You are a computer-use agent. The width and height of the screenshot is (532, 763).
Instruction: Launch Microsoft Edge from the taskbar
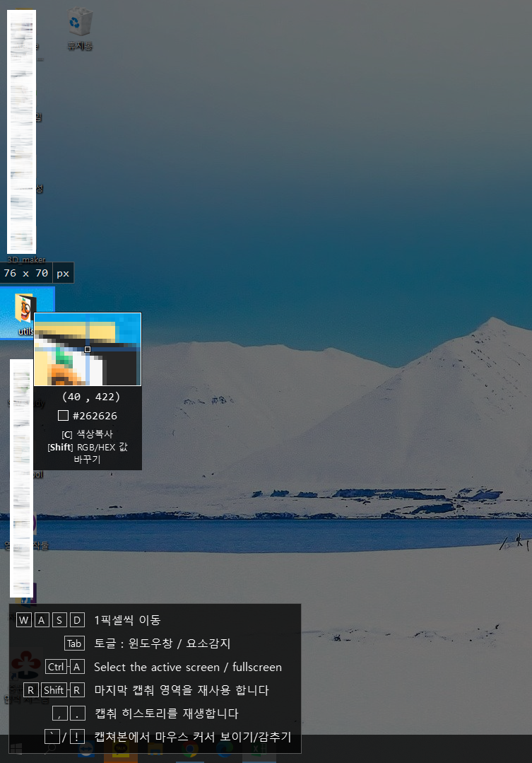224,750
